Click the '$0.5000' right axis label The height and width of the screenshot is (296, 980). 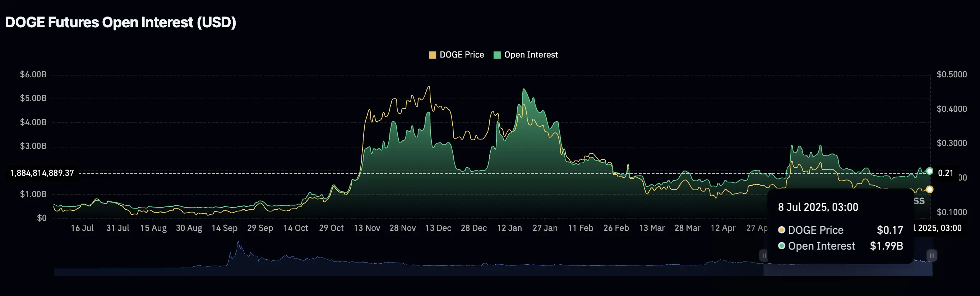tap(952, 75)
